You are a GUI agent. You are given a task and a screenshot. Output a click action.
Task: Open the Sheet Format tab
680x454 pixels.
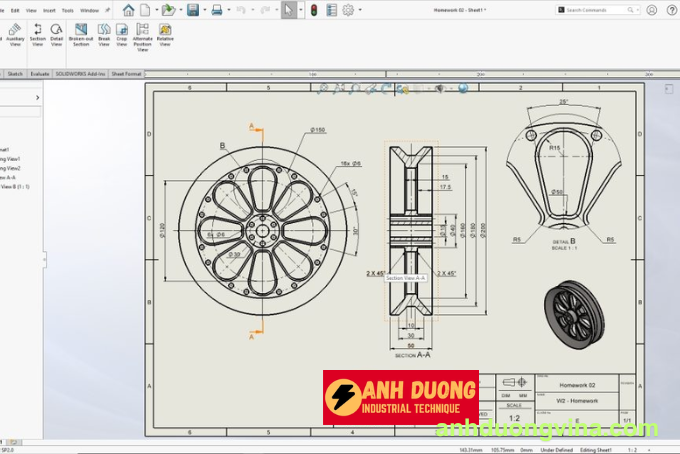coord(127,74)
